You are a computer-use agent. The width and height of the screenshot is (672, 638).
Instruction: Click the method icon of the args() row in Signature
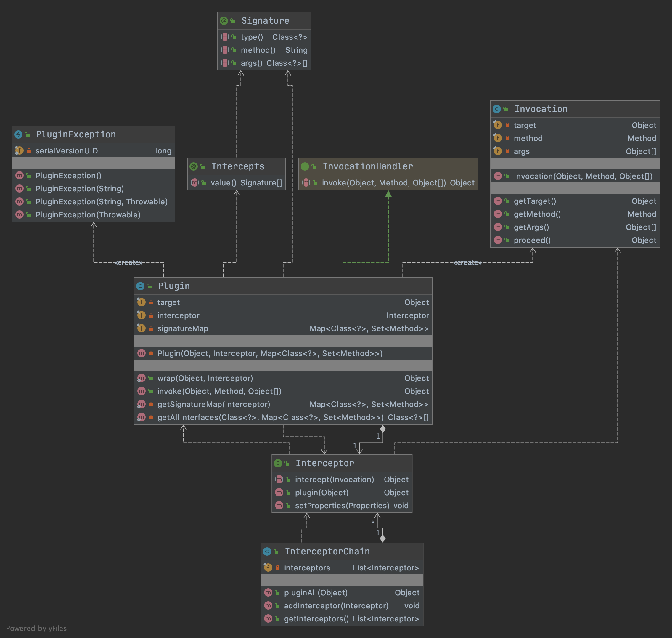(x=225, y=63)
